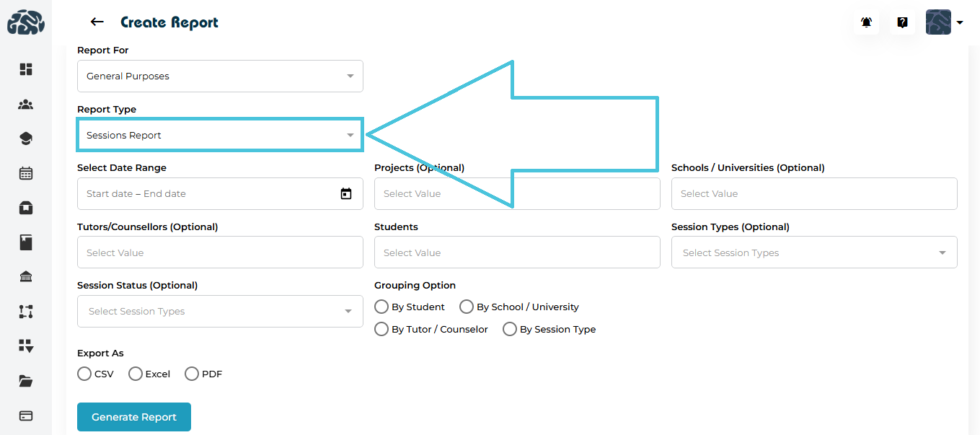Open the bank building icon in the sidebar

(26, 277)
